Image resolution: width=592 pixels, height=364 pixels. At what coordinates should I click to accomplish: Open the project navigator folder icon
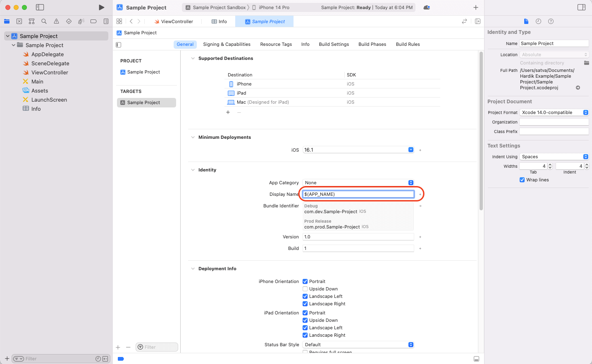[7, 21]
